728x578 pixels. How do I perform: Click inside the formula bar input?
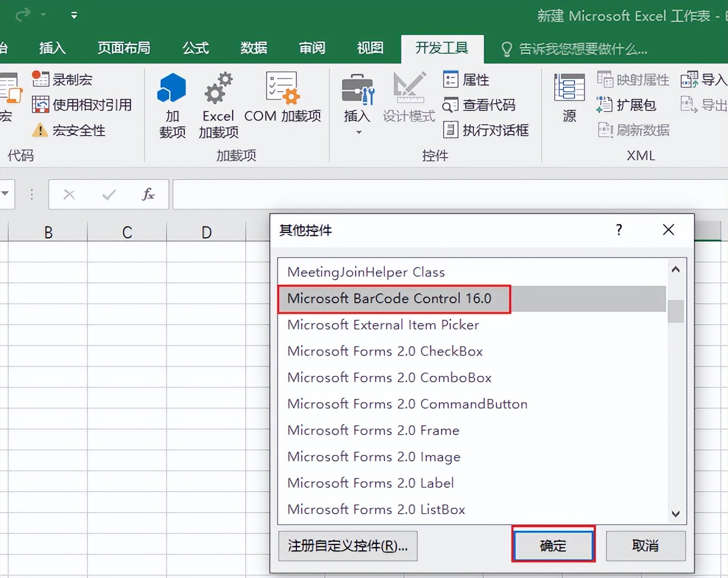pos(450,194)
